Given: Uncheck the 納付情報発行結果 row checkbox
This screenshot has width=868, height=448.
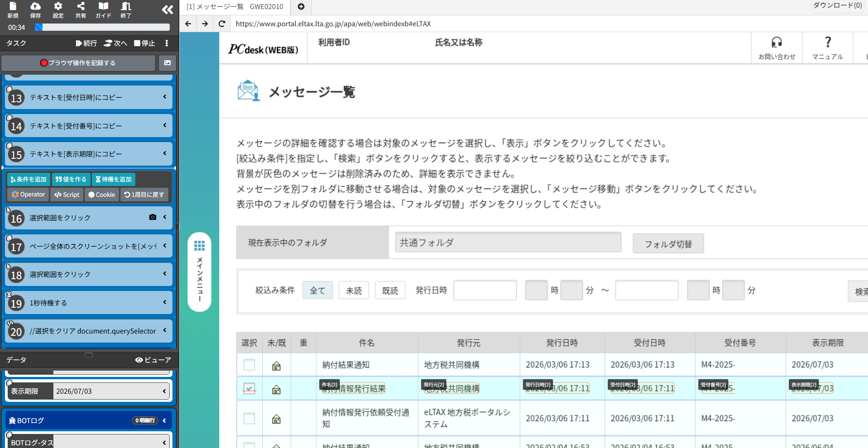Looking at the screenshot, I should pyautogui.click(x=249, y=388).
